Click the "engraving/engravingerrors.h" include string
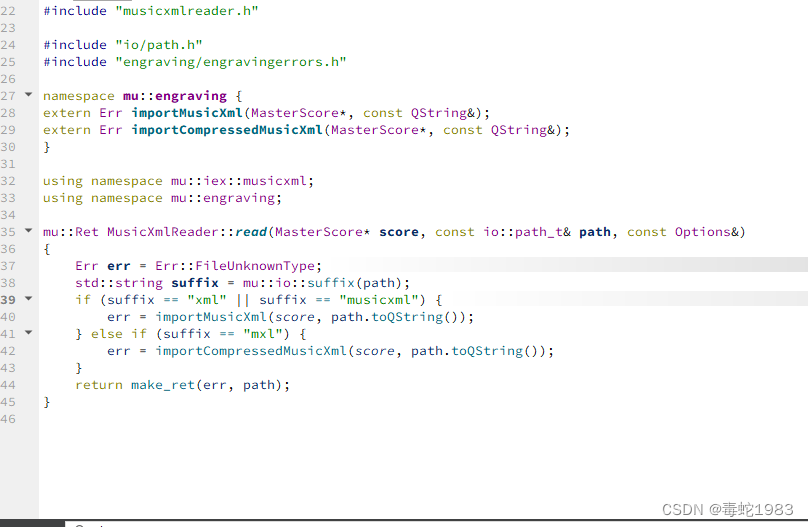 (231, 62)
